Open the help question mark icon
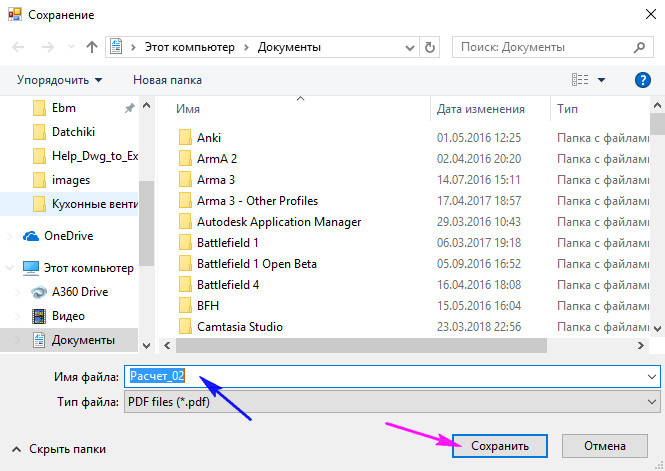The image size is (665, 471). tap(643, 80)
